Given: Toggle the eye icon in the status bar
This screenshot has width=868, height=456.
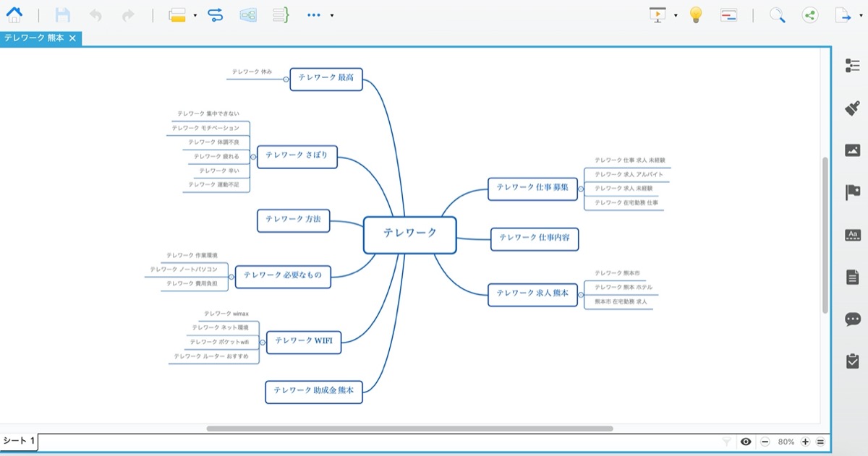Looking at the screenshot, I should point(746,442).
